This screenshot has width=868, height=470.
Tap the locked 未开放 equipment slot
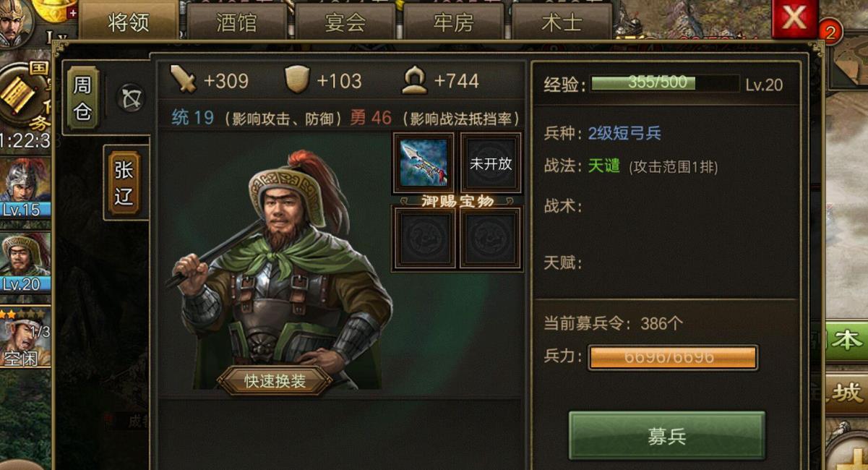pos(491,163)
